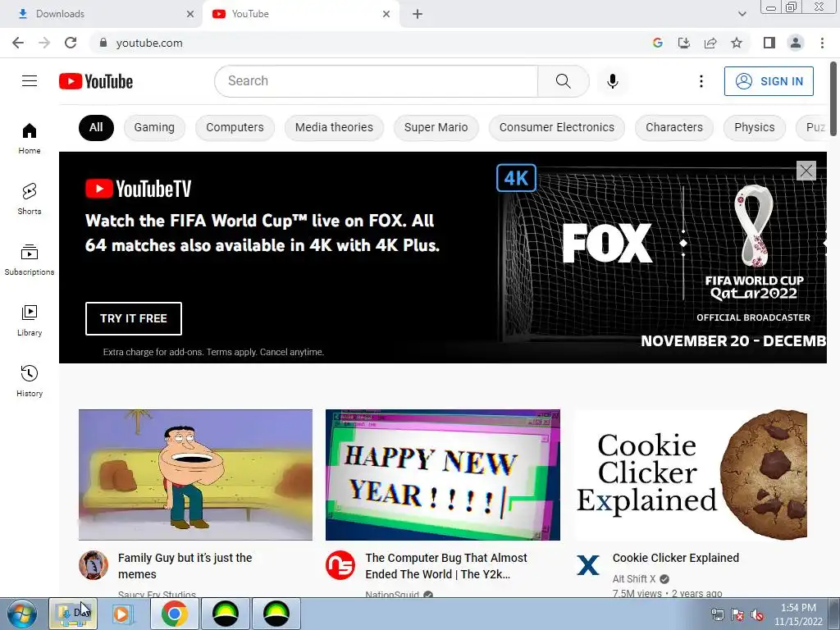Select the All filter chip

(96, 127)
